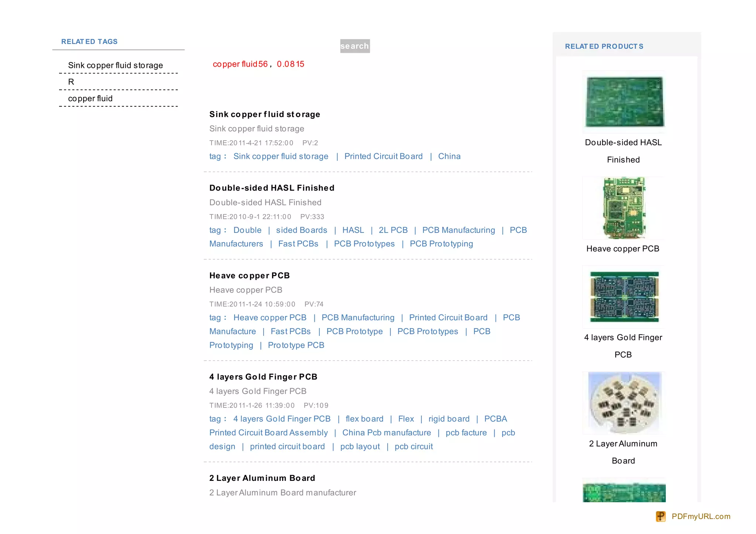Open the Heave copper PCB product image
756x534 pixels.
(624, 208)
